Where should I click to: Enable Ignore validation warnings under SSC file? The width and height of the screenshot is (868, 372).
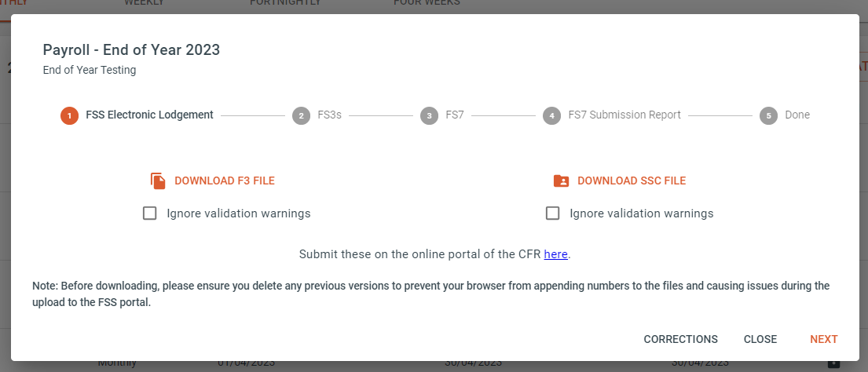552,213
